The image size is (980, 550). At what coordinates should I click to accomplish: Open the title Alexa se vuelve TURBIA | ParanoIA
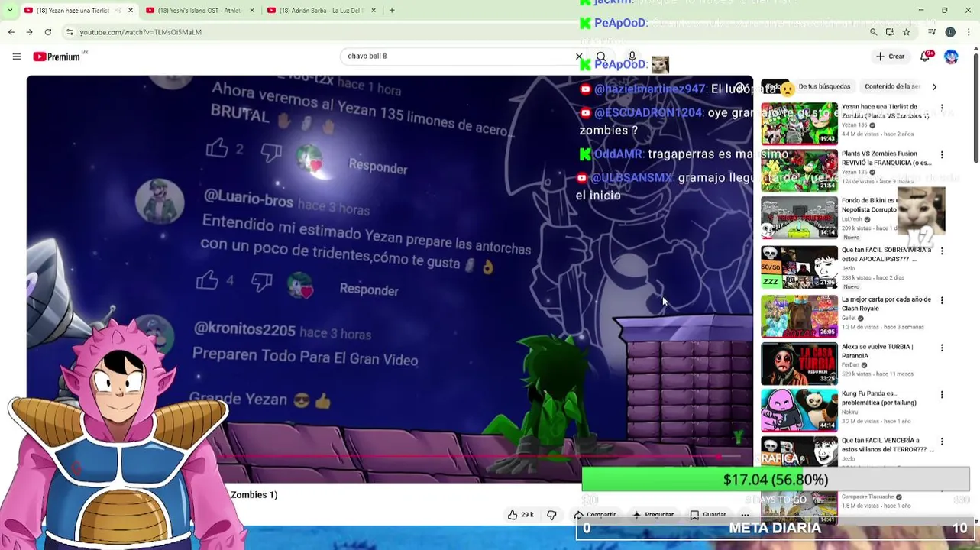click(x=877, y=351)
